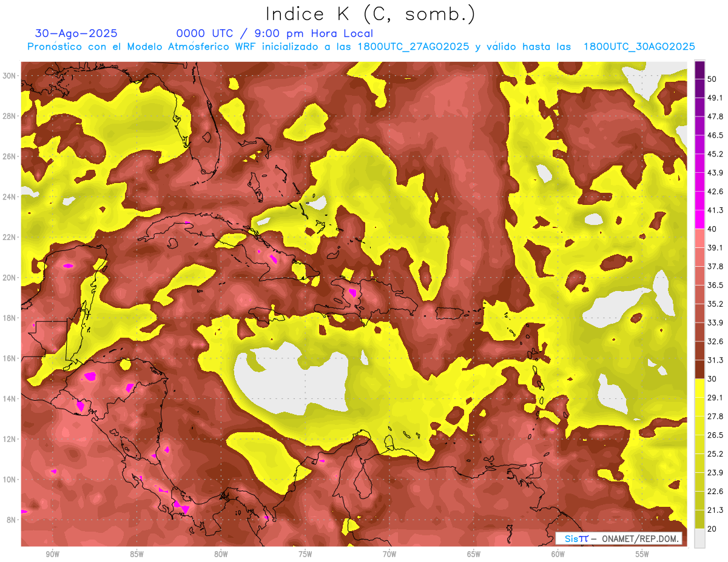728x562 pixels.
Task: Click the colorbar value label 36.5
Action: pyautogui.click(x=715, y=285)
